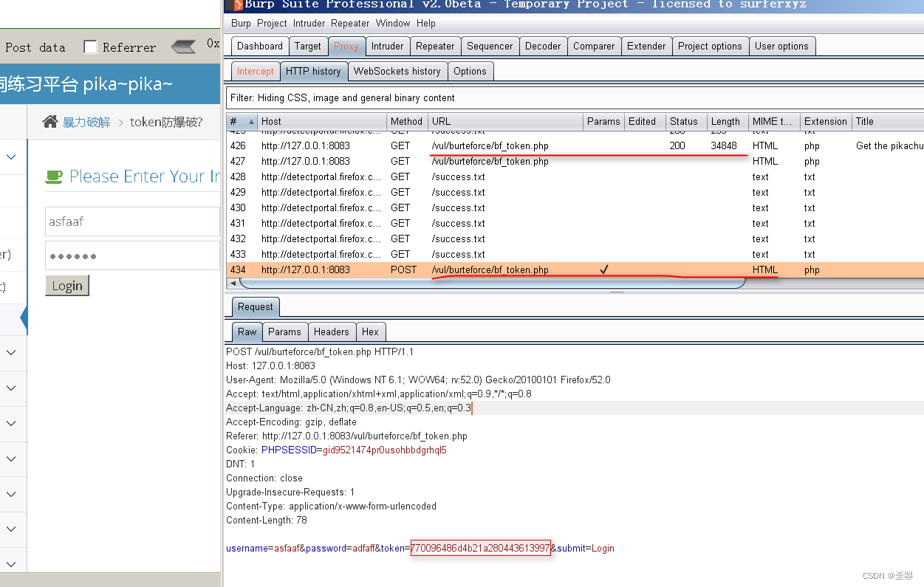Switch to the Intercept sub-tab
The image size is (924, 587).
tap(256, 72)
